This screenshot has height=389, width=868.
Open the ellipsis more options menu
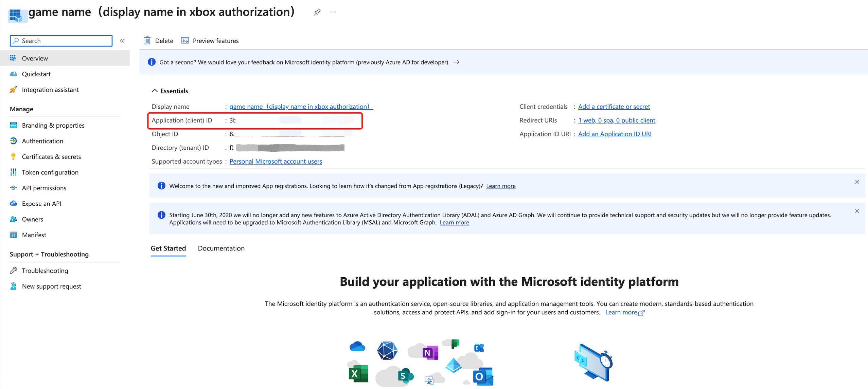333,12
